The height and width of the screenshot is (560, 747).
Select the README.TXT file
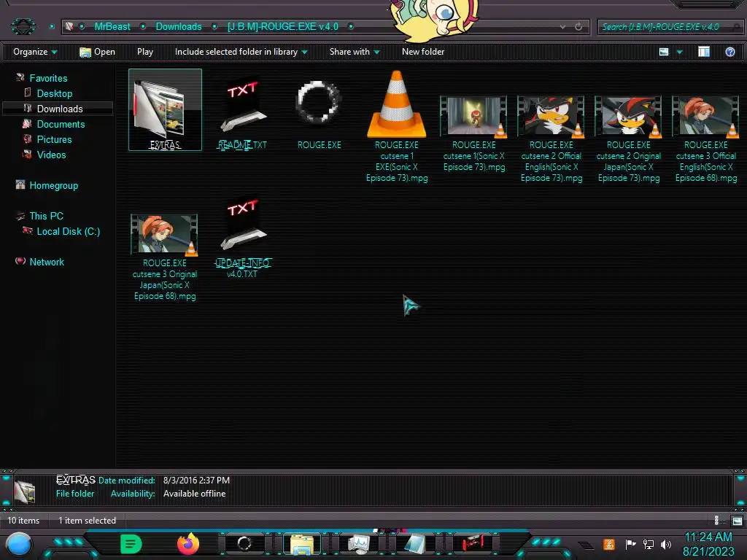(x=243, y=114)
